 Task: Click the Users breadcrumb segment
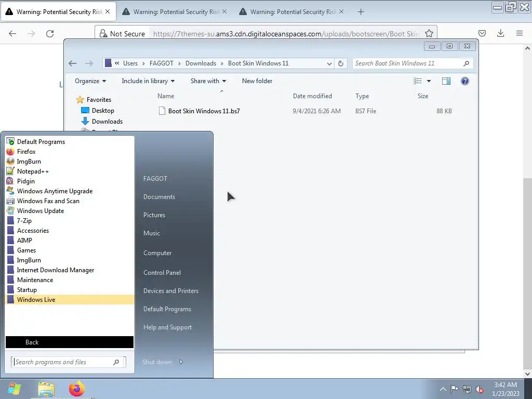(130, 63)
